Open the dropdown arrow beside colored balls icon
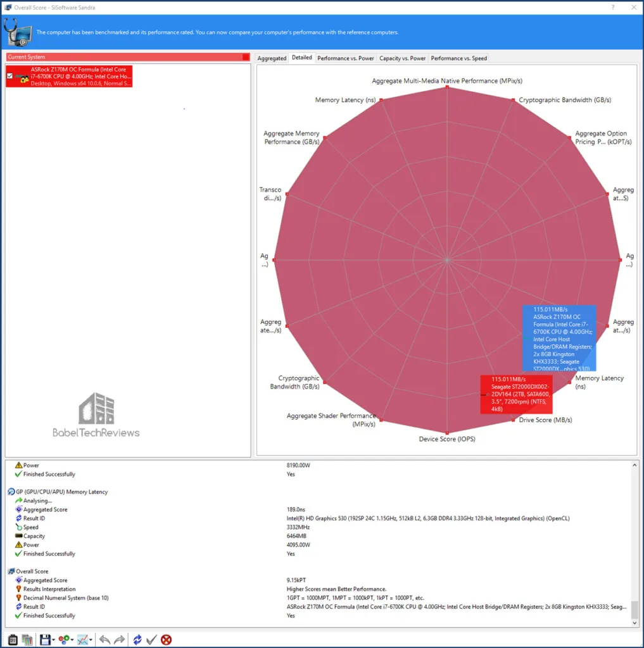644x648 pixels. [72, 640]
